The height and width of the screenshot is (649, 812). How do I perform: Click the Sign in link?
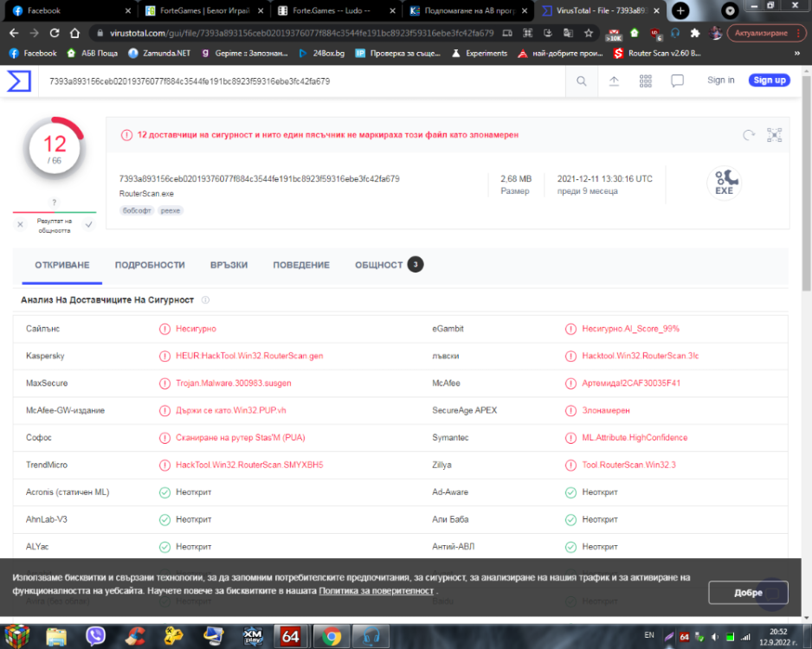tap(721, 80)
